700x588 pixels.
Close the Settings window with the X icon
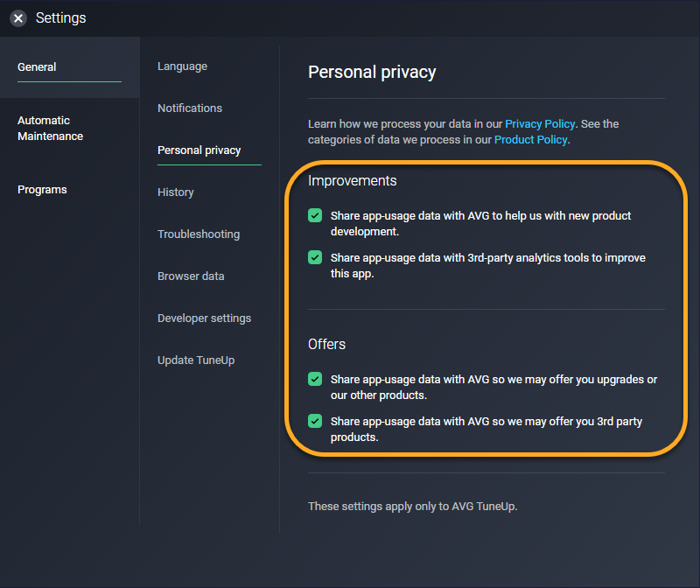[18, 18]
